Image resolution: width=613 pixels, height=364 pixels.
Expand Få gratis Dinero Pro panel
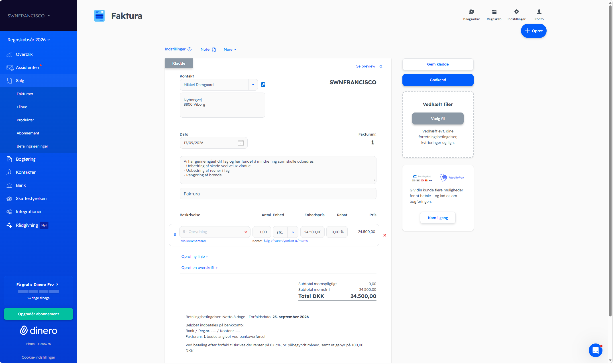pyautogui.click(x=37, y=284)
